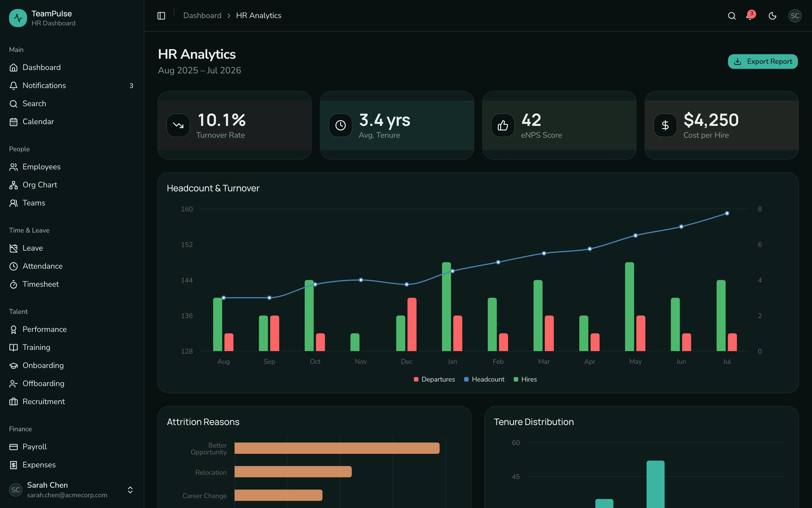The height and width of the screenshot is (508, 812).
Task: Click the December red Departures bar
Action: (x=412, y=324)
